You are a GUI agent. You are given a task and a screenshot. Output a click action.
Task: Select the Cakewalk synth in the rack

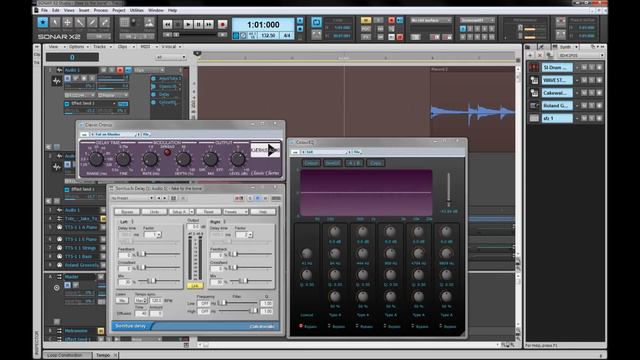[x=557, y=93]
